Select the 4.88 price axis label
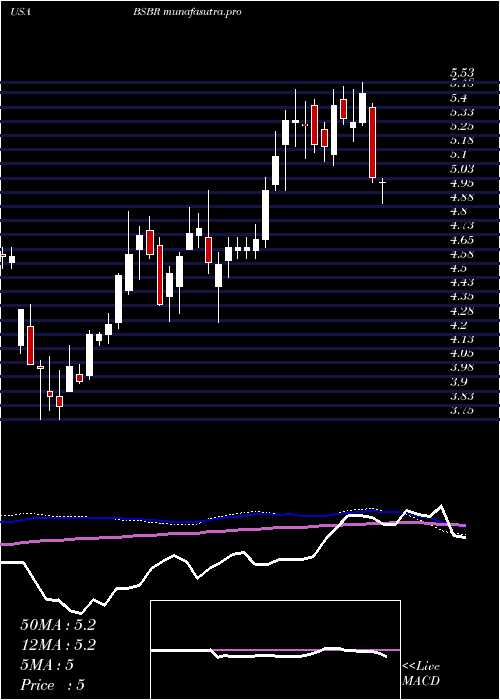The width and height of the screenshot is (500, 700). click(462, 198)
